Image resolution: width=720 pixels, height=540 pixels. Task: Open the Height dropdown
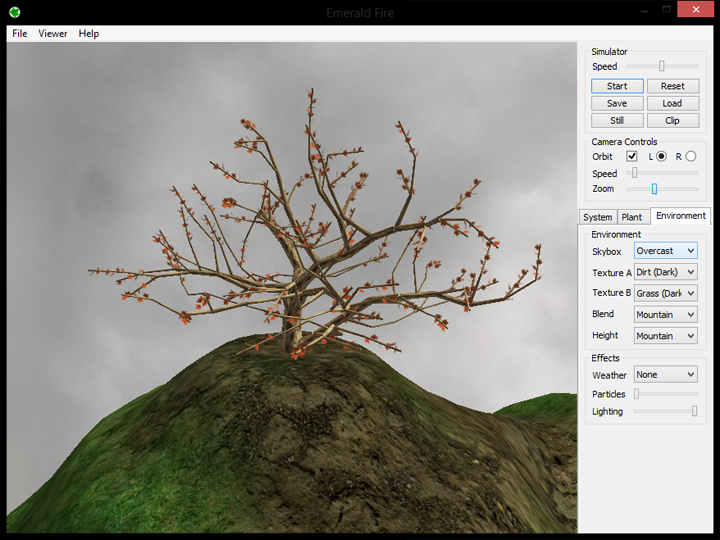tap(665, 336)
